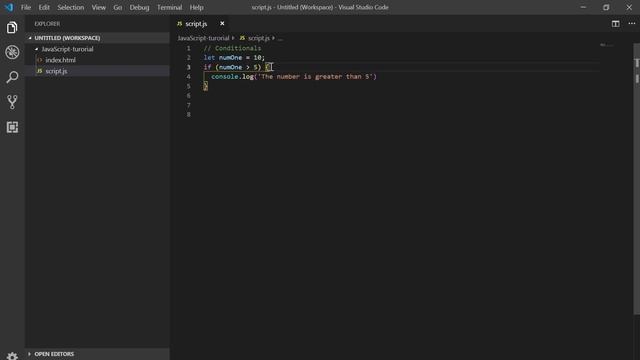
Task: Select script.js in the explorer tree
Action: pyautogui.click(x=98, y=71)
